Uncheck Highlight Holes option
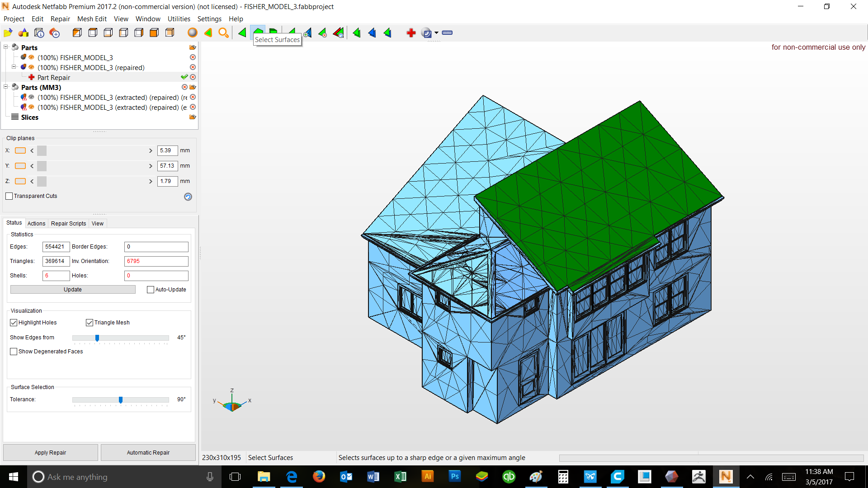Image resolution: width=868 pixels, height=488 pixels. pyautogui.click(x=14, y=323)
